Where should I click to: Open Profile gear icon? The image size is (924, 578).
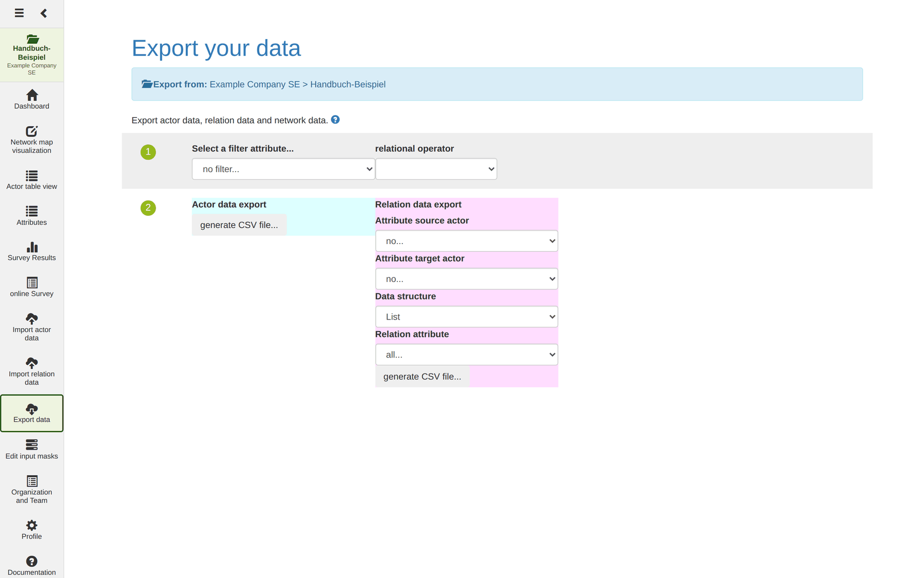coord(32,525)
